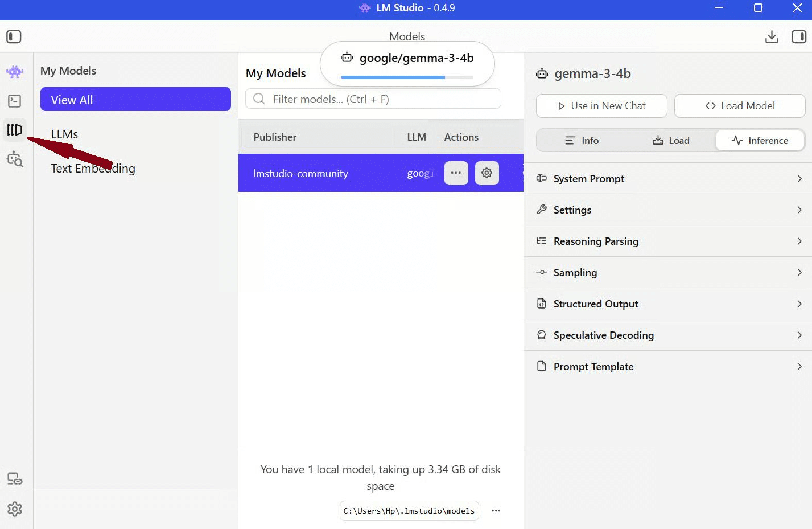Expand the Speculative Decoding section
This screenshot has height=529, width=812.
(668, 335)
